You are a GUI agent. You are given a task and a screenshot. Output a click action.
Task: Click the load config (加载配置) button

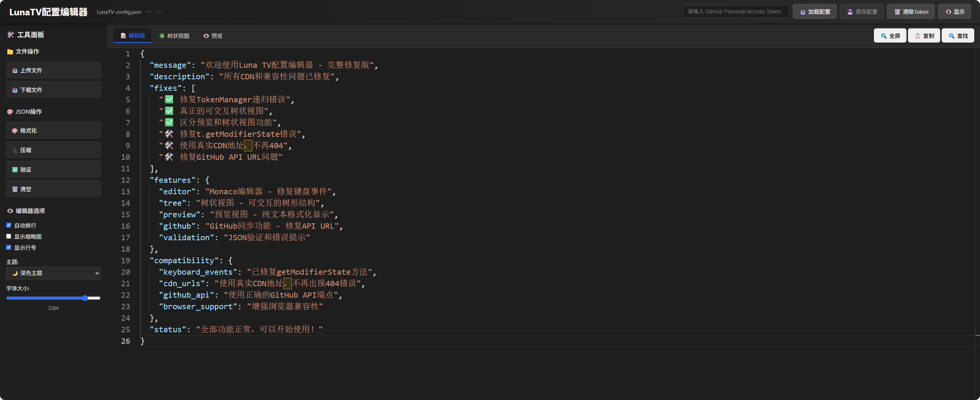(x=815, y=11)
